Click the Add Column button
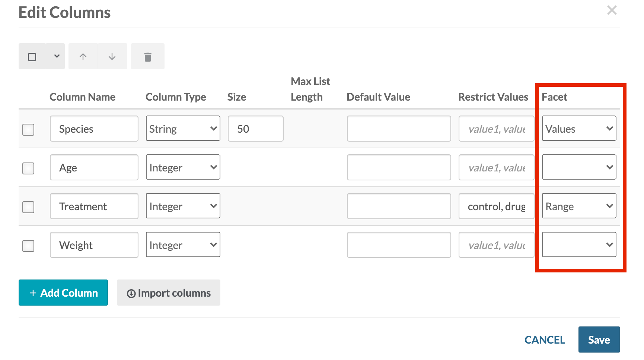This screenshot has width=644, height=360. (x=63, y=293)
